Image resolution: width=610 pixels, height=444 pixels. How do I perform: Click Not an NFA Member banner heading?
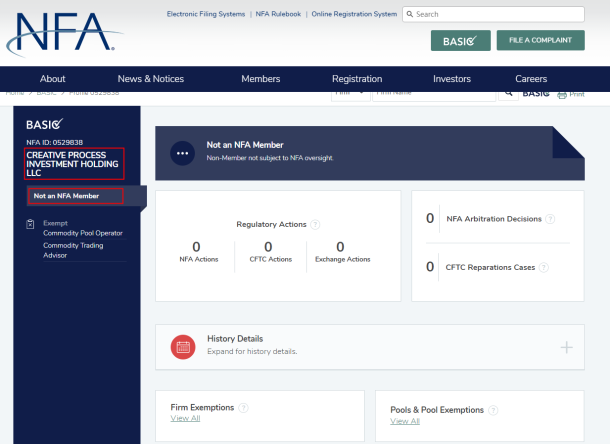pyautogui.click(x=245, y=145)
